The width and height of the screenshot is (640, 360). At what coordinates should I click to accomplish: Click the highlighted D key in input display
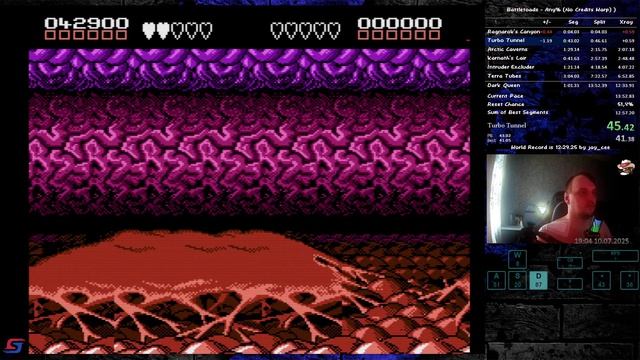(538, 280)
